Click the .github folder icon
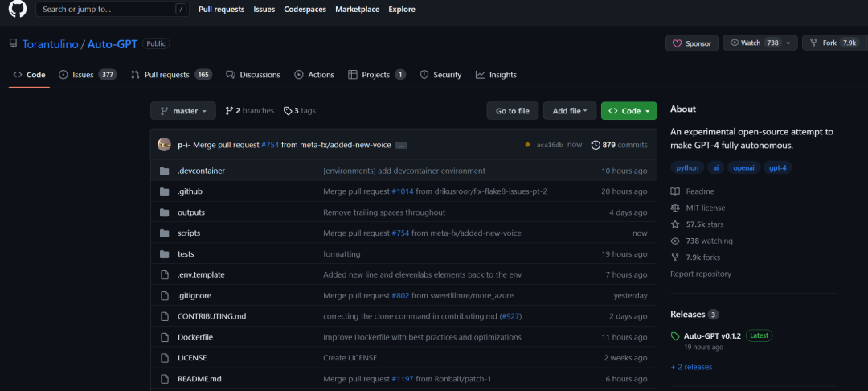Viewport: 868px width, 391px height. tap(165, 191)
